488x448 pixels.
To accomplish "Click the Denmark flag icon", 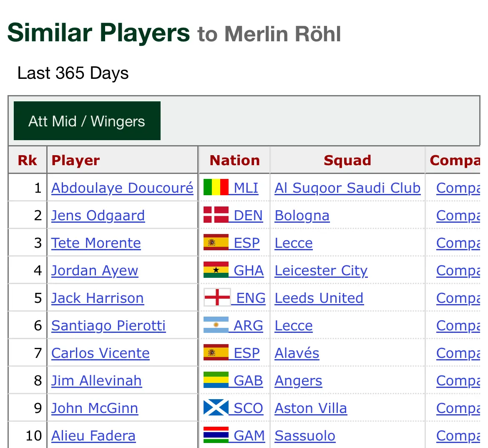I will (x=216, y=215).
